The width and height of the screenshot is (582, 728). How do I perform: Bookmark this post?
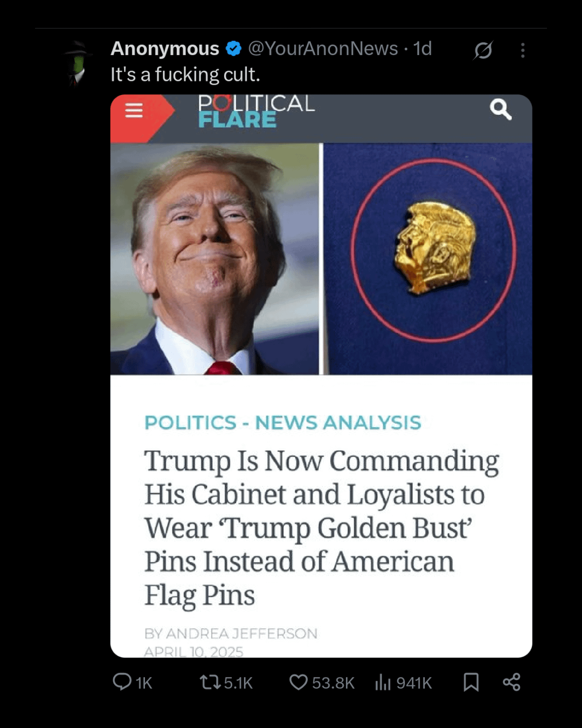(471, 682)
